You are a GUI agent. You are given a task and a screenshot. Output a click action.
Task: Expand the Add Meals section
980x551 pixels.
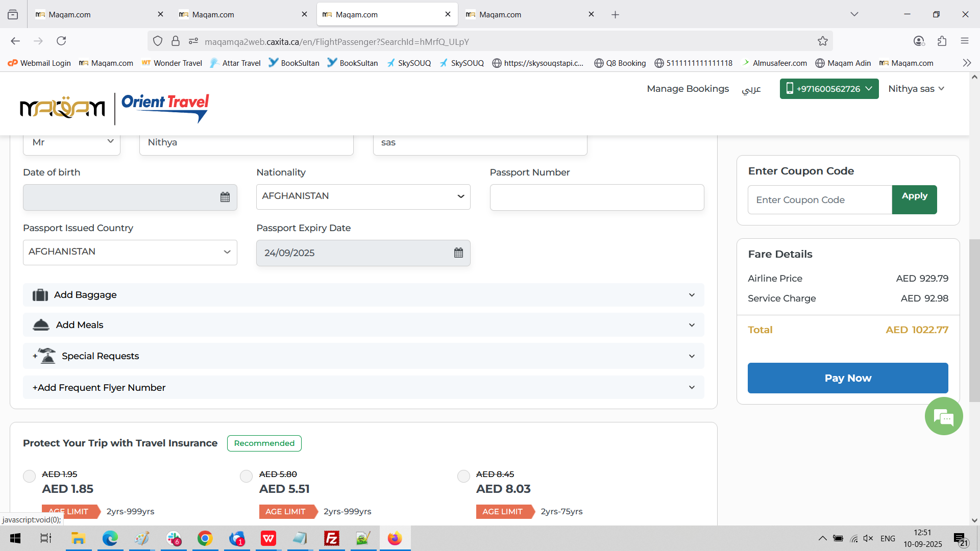coord(363,325)
